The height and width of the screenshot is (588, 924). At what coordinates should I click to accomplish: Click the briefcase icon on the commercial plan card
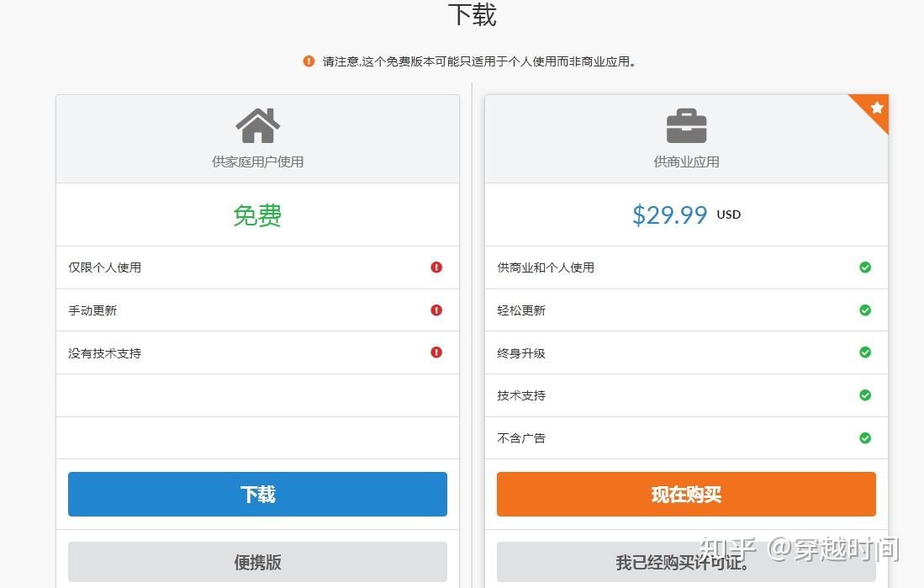click(x=686, y=124)
